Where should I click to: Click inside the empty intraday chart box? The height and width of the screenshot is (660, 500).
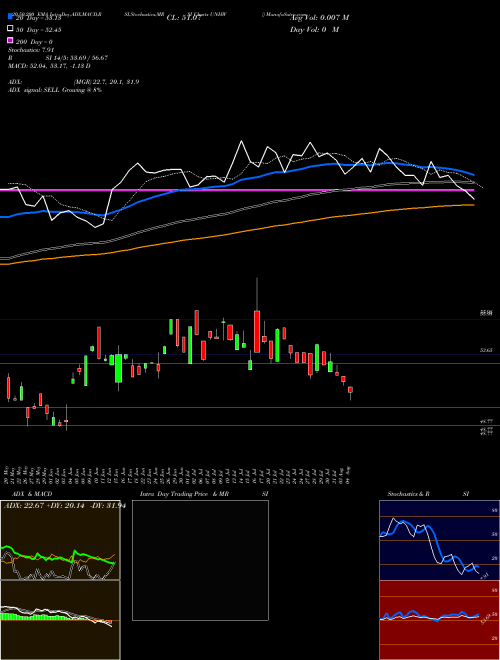pyautogui.click(x=200, y=560)
